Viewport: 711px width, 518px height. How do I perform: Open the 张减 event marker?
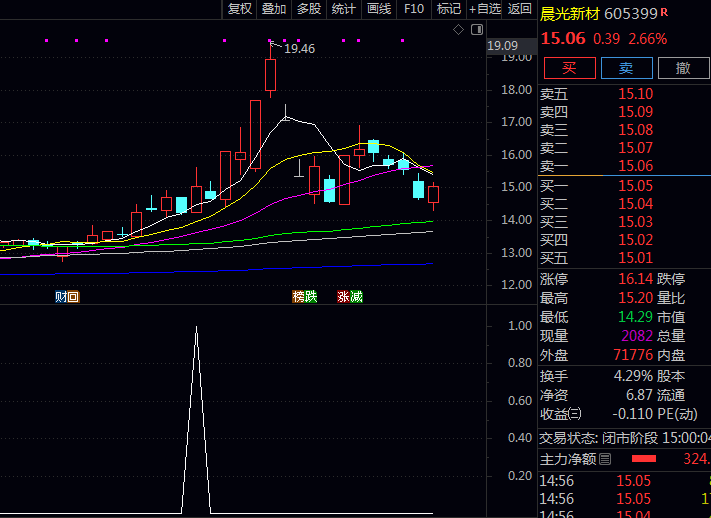[x=350, y=297]
